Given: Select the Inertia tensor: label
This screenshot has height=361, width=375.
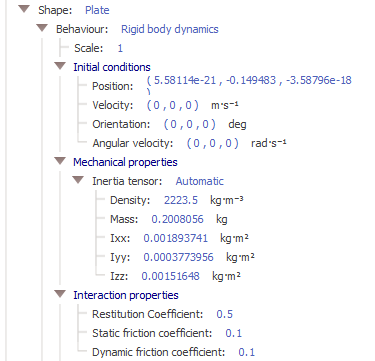Looking at the screenshot, I should pos(127,181).
